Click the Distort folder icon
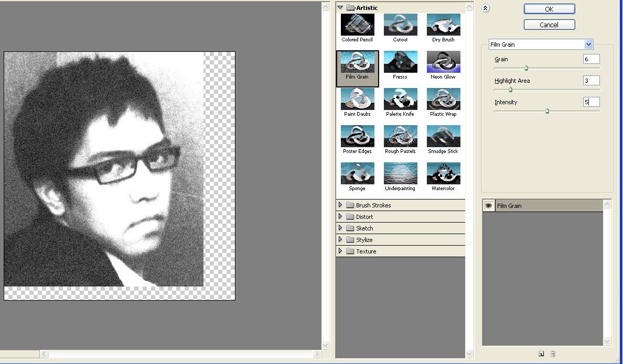This screenshot has width=623, height=364. (x=350, y=217)
